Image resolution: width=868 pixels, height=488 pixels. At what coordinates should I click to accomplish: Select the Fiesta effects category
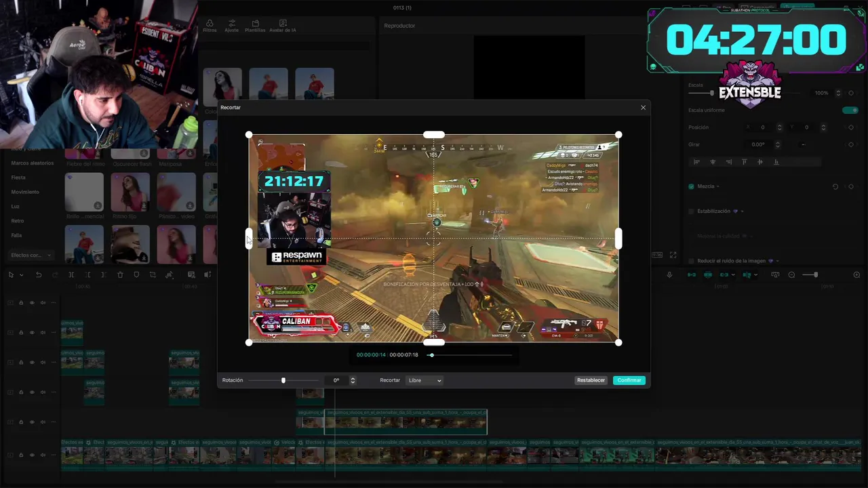[18, 177]
